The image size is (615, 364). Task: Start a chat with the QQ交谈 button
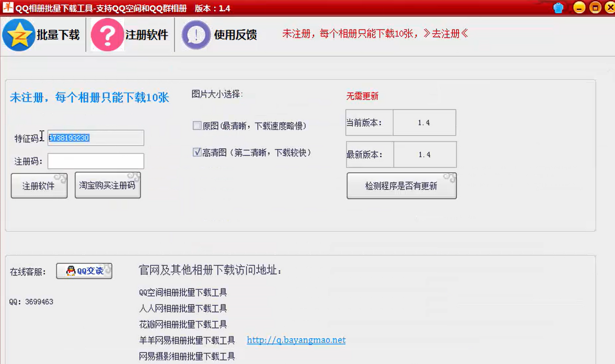tap(84, 271)
